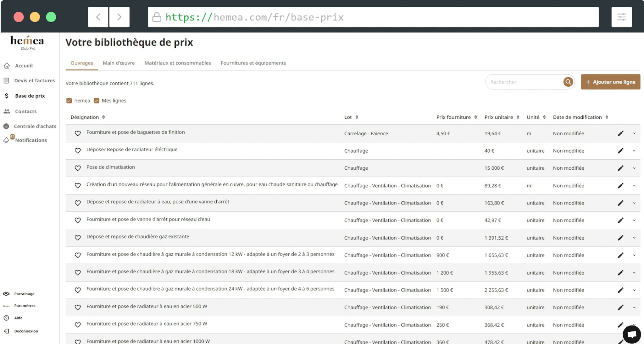Go back with browser back arrow
This screenshot has height=344, width=644.
coord(98,17)
